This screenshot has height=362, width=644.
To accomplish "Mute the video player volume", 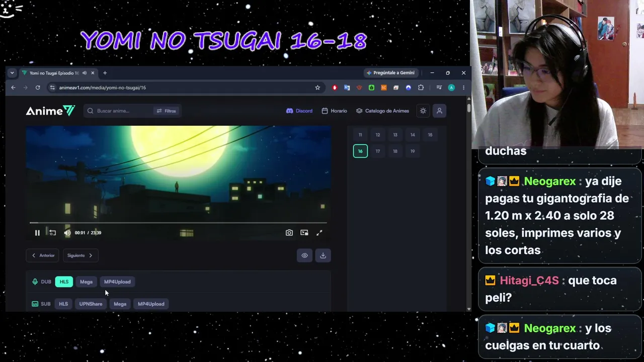I will (67, 233).
